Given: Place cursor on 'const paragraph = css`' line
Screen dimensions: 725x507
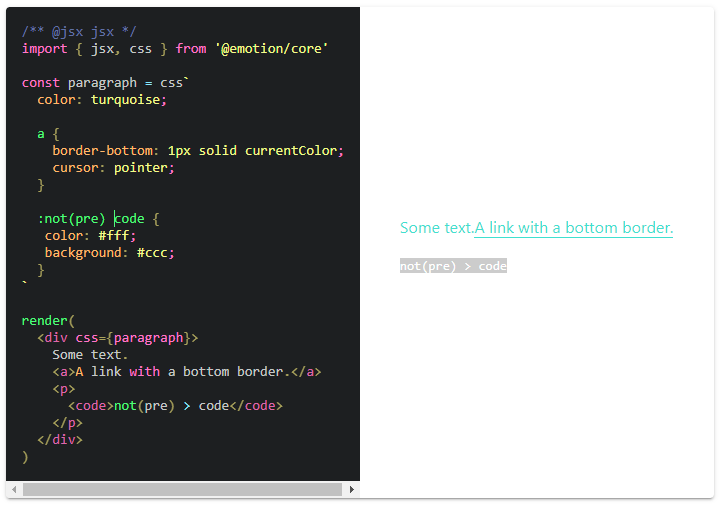Looking at the screenshot, I should pyautogui.click(x=105, y=83).
